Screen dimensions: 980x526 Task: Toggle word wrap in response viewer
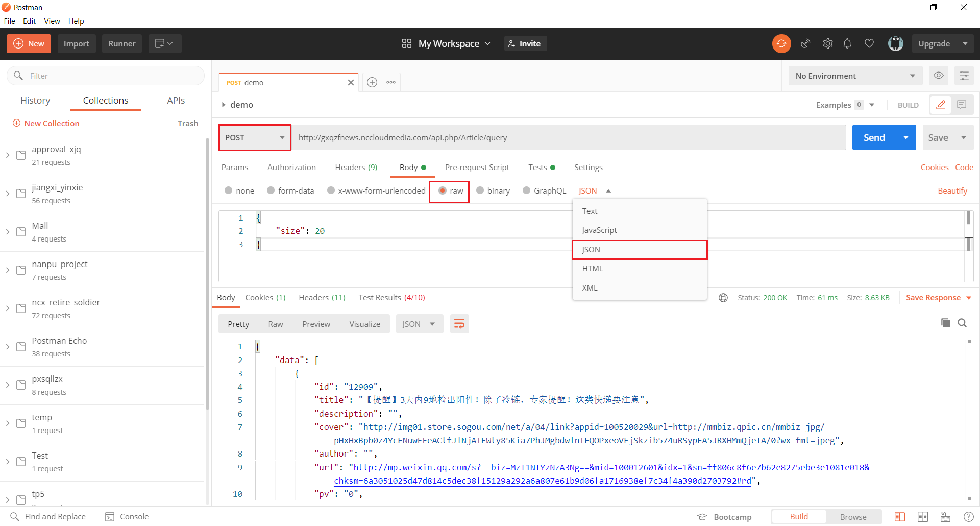(459, 324)
